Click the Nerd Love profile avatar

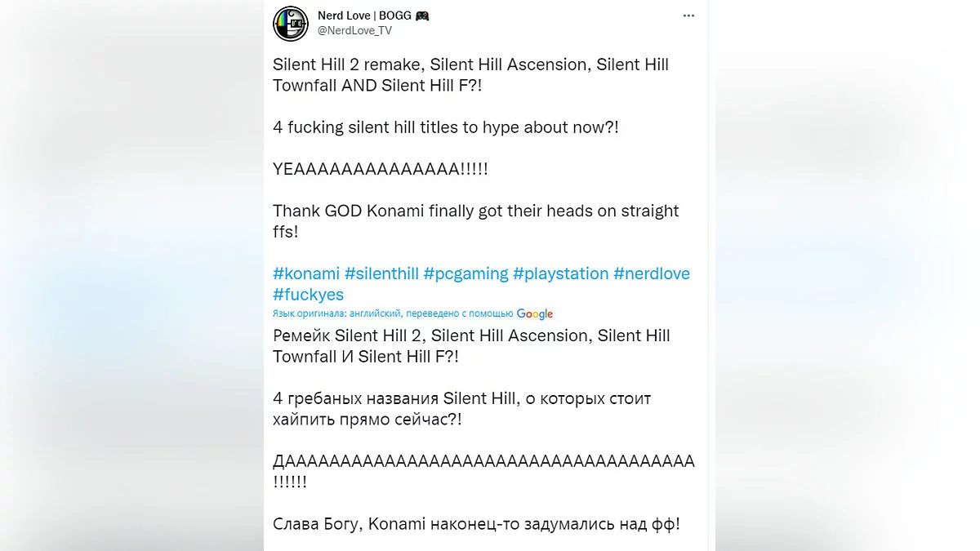point(291,23)
